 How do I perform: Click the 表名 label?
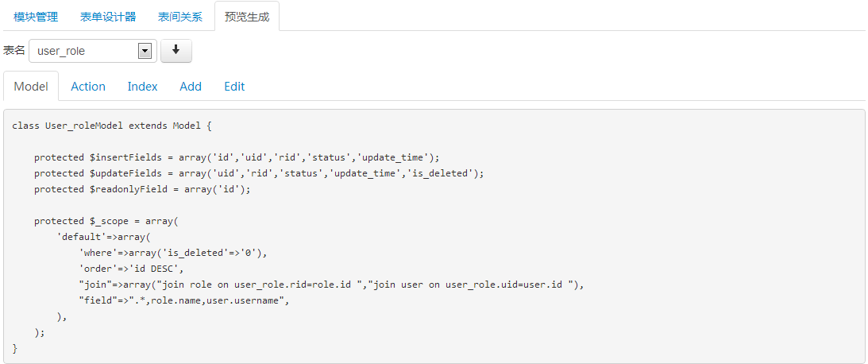(x=14, y=51)
